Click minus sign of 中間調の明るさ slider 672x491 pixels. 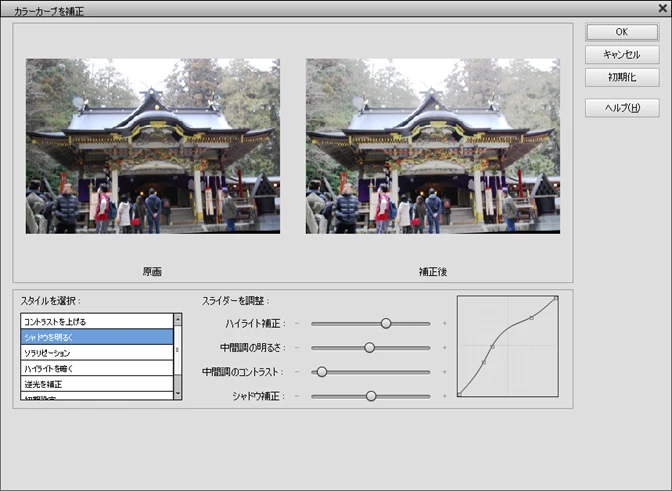tap(297, 347)
